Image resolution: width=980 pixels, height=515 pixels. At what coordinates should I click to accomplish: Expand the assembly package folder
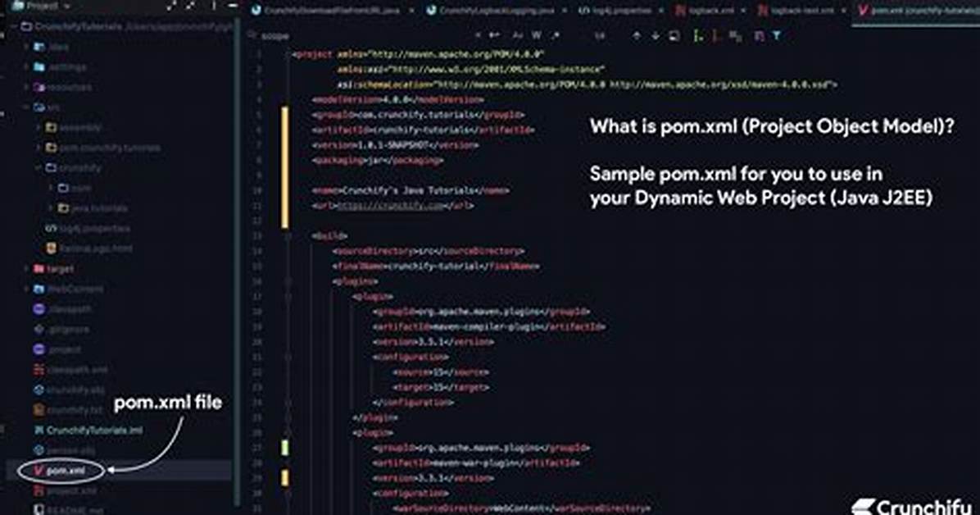[x=39, y=128]
